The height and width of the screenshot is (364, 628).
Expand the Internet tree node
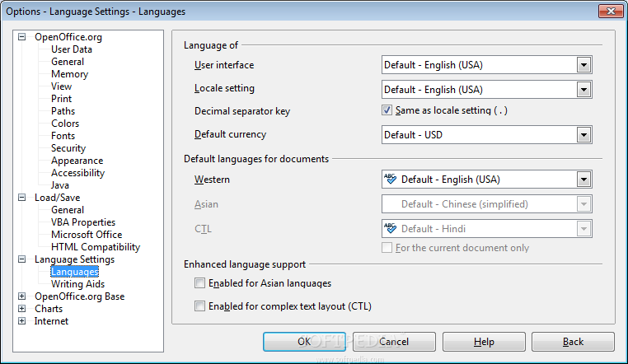pyautogui.click(x=22, y=321)
